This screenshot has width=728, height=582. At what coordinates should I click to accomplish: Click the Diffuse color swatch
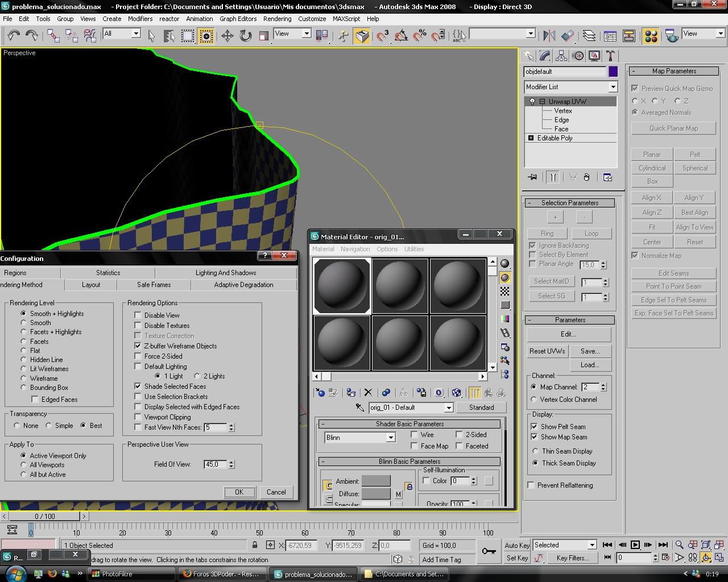point(376,494)
